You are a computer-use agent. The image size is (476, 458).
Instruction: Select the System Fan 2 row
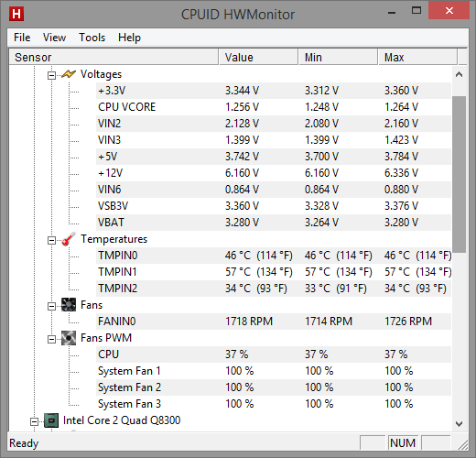click(274, 387)
